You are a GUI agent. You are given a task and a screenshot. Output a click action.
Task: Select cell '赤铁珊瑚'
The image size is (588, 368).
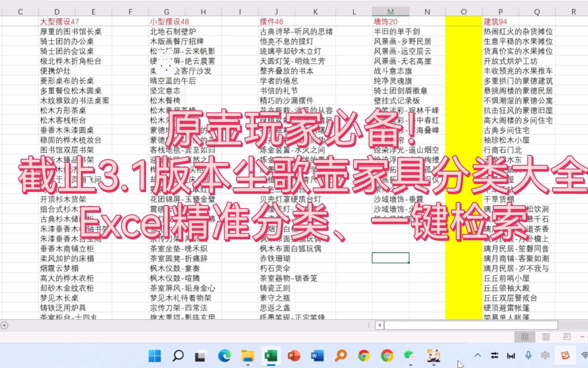point(275,258)
